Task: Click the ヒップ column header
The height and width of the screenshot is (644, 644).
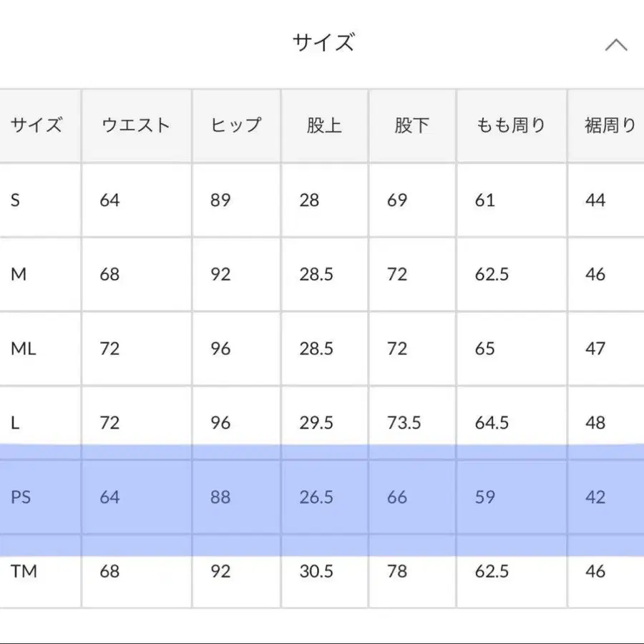Action: pyautogui.click(x=236, y=124)
